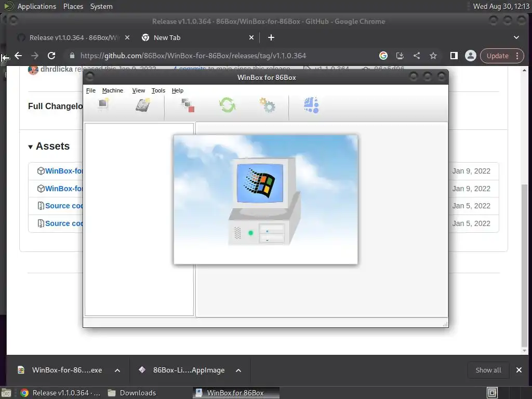The image size is (532, 399).
Task: Click the install page icon in address bar
Action: tap(400, 56)
